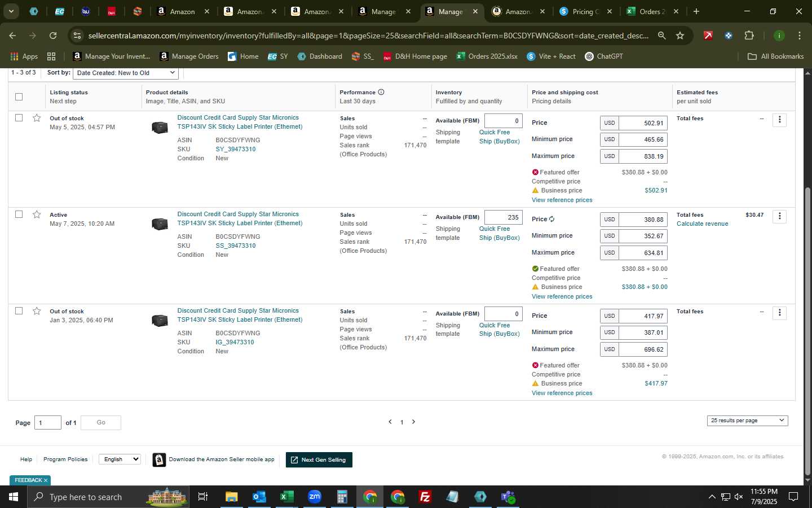This screenshot has height=508, width=812.
Task: Open View reference prices for SY_39473310
Action: [562, 200]
